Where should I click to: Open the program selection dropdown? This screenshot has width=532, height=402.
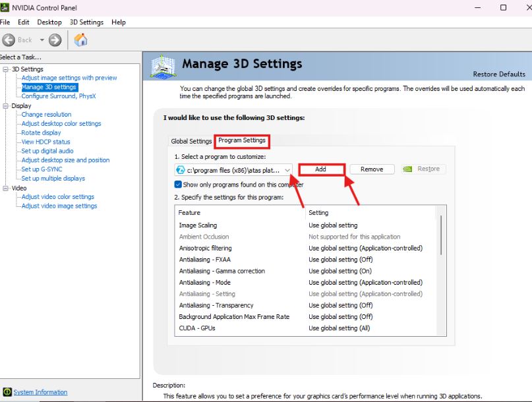(287, 170)
